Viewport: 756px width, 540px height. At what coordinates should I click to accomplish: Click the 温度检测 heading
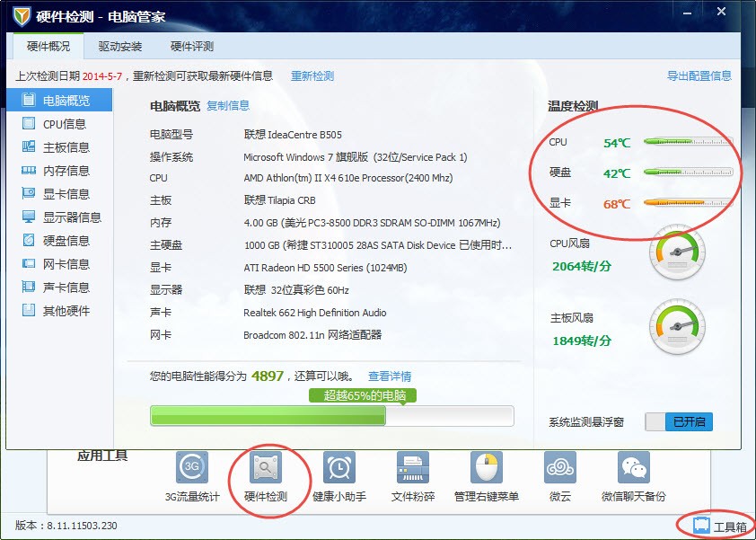(573, 106)
